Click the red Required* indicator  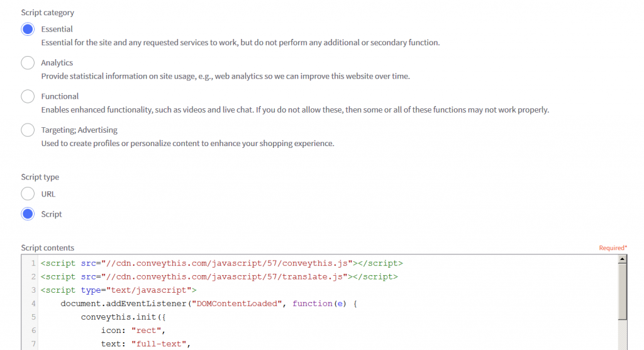pyautogui.click(x=613, y=247)
